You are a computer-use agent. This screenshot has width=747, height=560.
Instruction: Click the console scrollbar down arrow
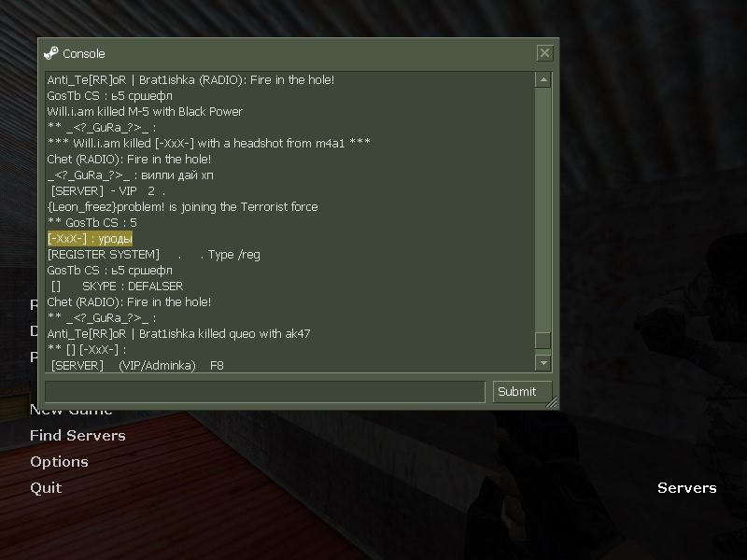[543, 363]
